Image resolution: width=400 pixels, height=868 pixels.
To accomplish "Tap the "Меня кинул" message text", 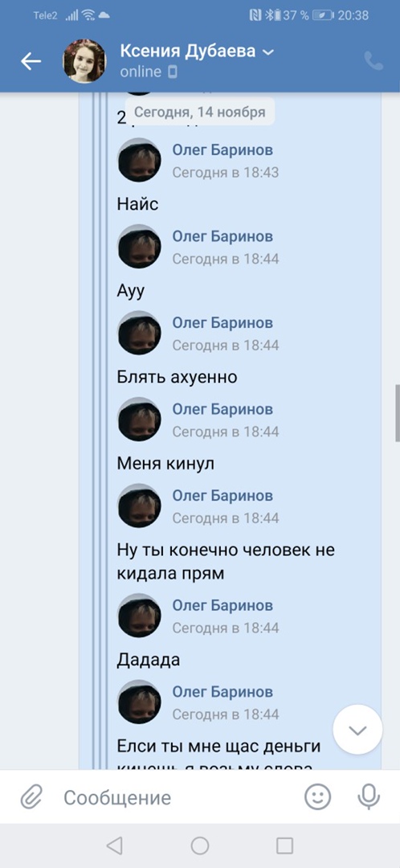I will click(165, 464).
